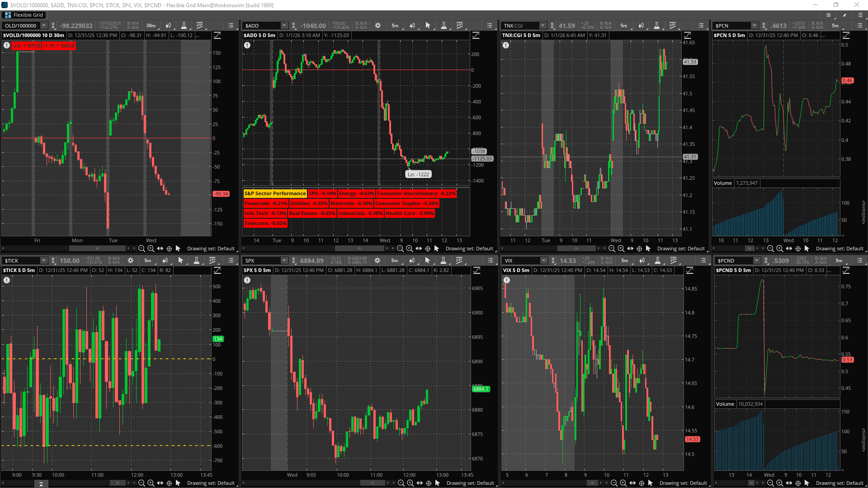
Task: Activate crosshair pan icon below $TICK chart
Action: point(169,483)
